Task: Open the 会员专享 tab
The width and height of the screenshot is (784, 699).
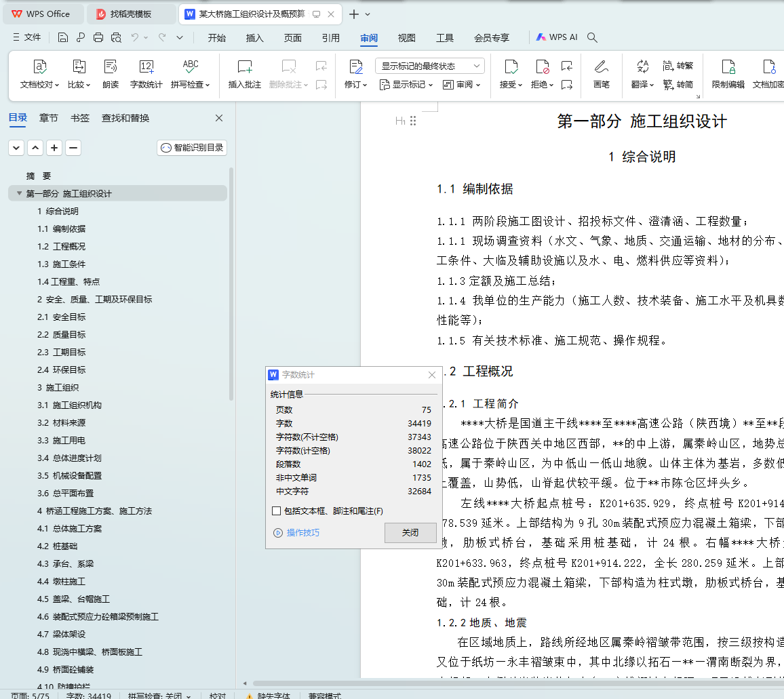Action: 492,38
